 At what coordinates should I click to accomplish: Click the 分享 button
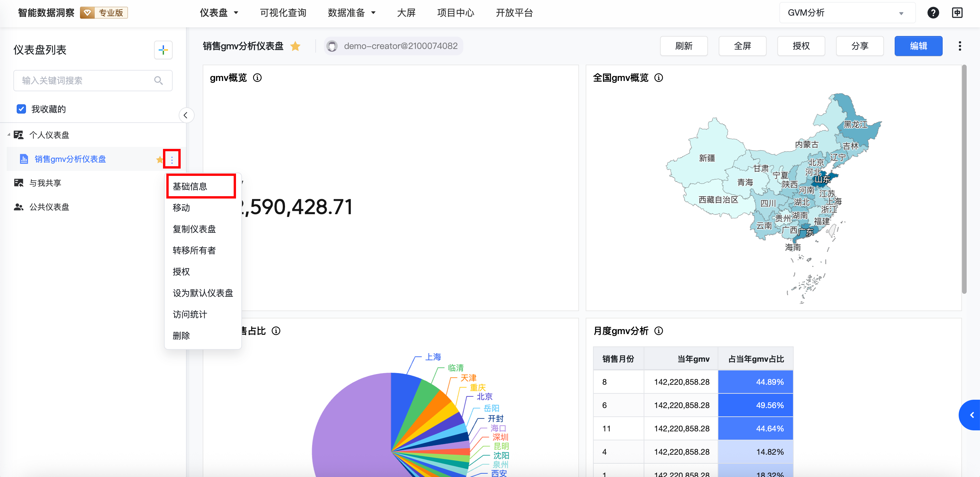[x=859, y=46]
